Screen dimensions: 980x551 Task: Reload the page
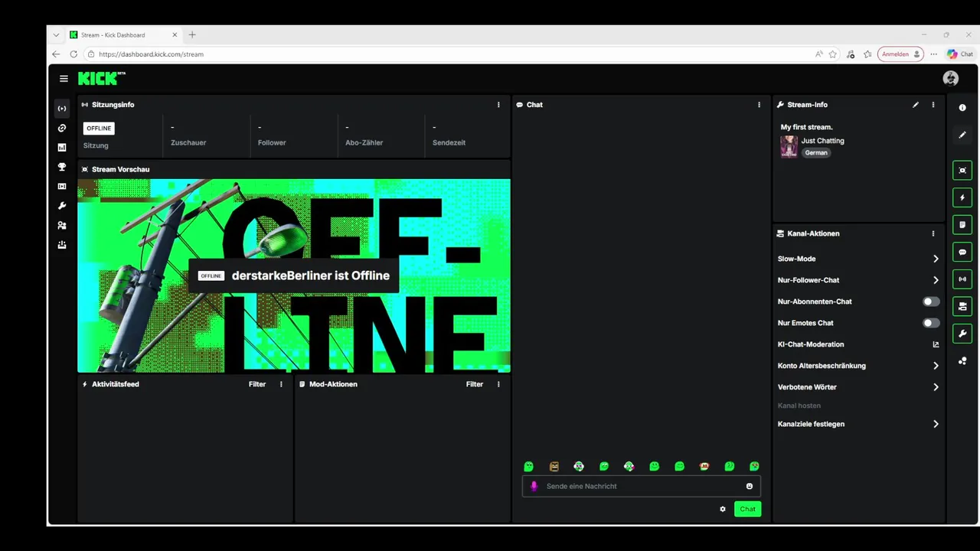point(73,54)
